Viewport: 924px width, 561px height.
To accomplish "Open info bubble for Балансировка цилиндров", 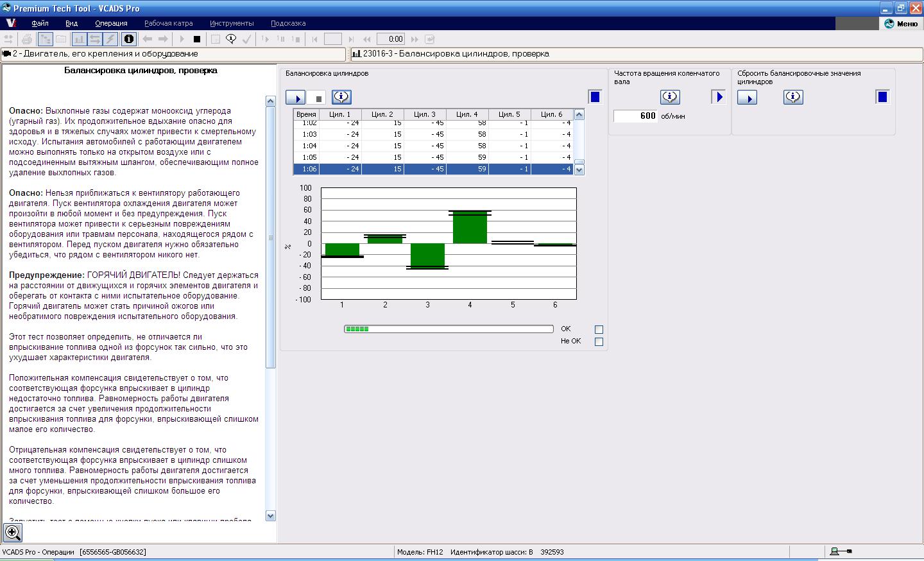I will coord(341,98).
